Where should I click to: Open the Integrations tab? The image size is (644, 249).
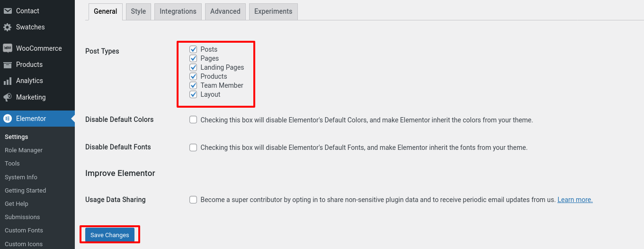[x=178, y=11]
